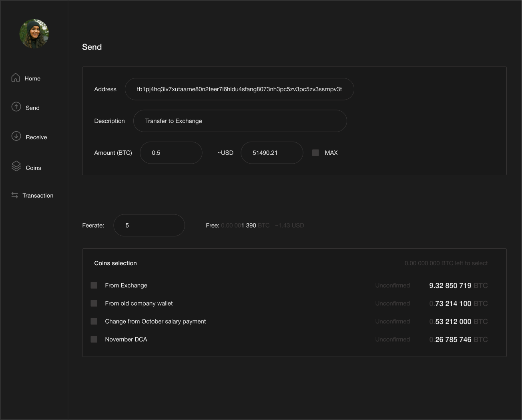Viewport: 522px width, 420px height.
Task: Click the USD amount input field
Action: pyautogui.click(x=272, y=153)
